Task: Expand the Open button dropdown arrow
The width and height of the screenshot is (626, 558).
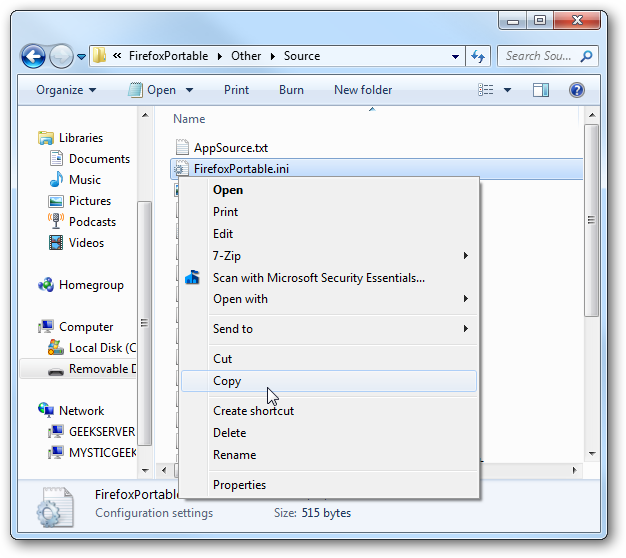Action: tap(189, 90)
